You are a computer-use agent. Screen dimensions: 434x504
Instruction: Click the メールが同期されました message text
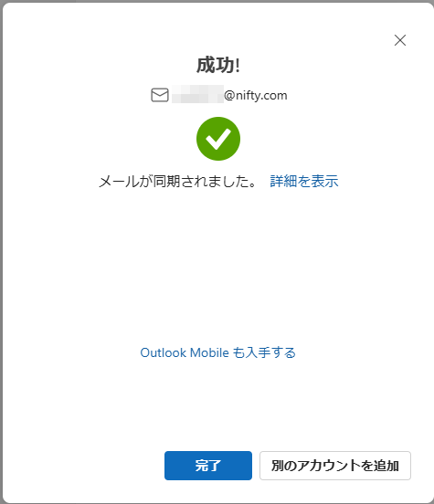point(178,182)
